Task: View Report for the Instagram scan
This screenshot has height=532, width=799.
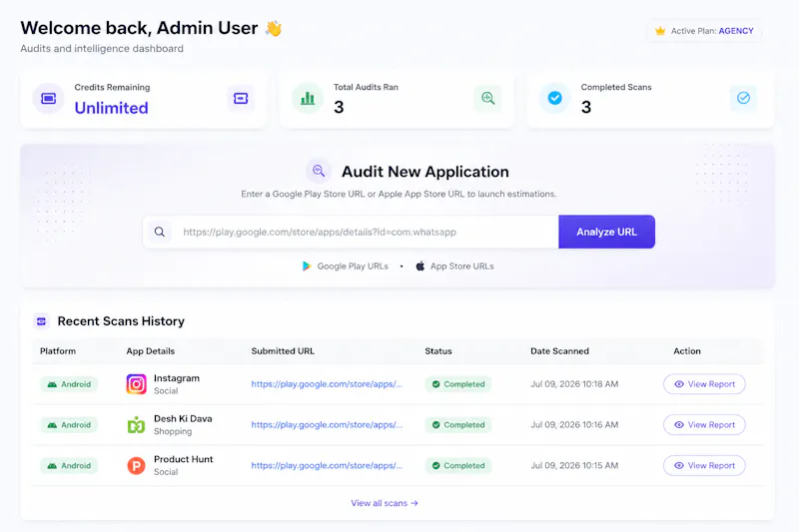Action: [704, 384]
